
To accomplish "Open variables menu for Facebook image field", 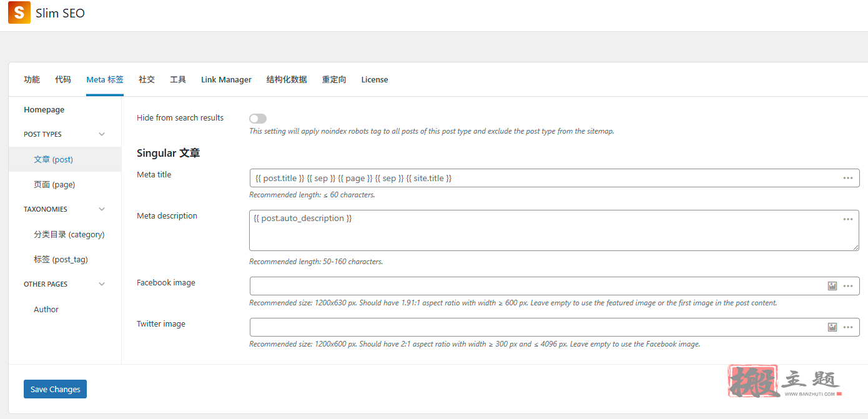I will [847, 286].
